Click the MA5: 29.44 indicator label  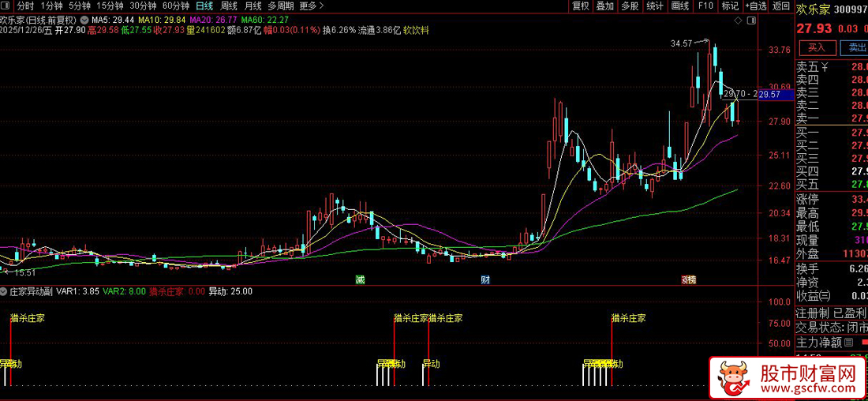coord(112,20)
